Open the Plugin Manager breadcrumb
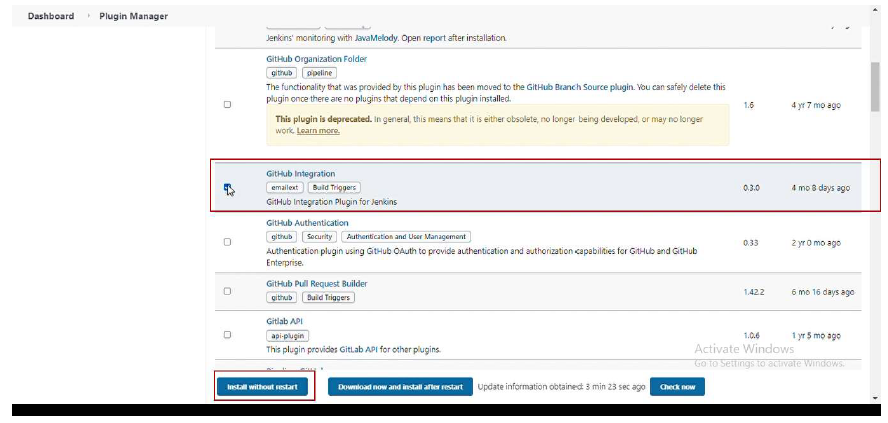Screen dimensions: 888x423 134,16
